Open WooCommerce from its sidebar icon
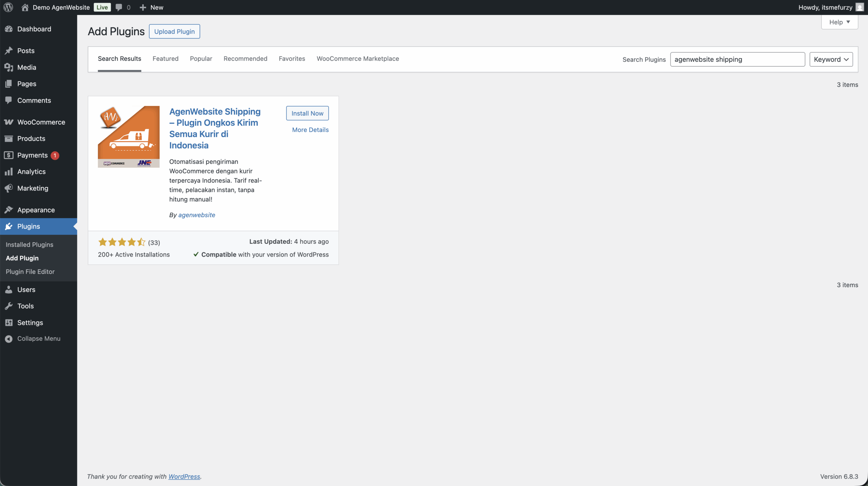868x486 pixels. (x=9, y=122)
